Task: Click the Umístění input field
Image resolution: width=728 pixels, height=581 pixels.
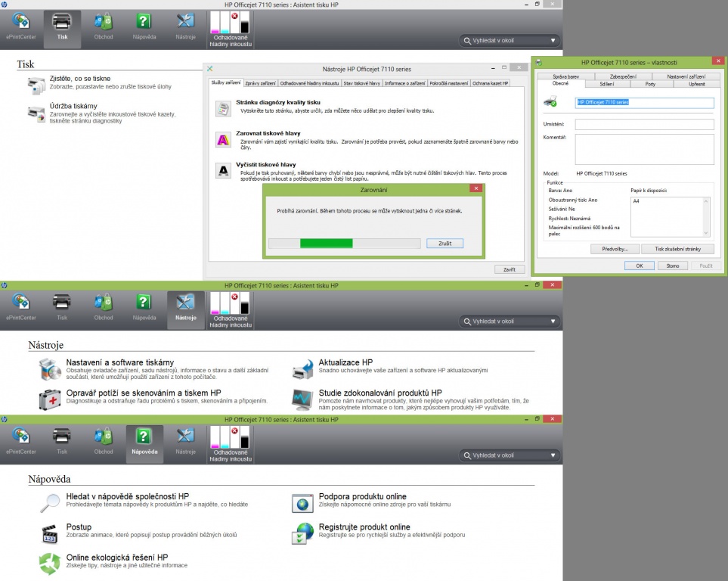Action: (644, 124)
